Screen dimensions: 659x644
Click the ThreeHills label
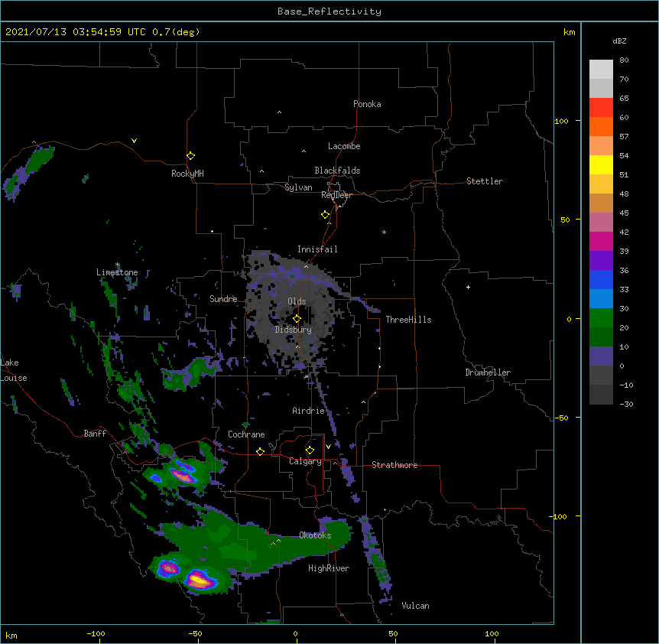pyautogui.click(x=408, y=320)
